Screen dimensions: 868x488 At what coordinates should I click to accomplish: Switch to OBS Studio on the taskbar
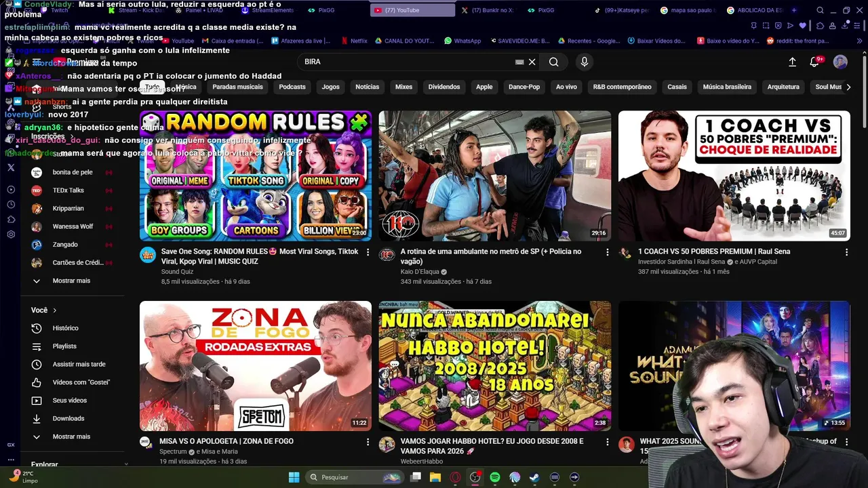click(475, 477)
